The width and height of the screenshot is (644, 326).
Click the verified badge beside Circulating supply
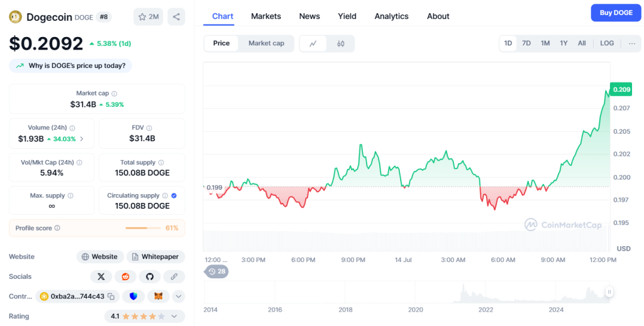(174, 195)
